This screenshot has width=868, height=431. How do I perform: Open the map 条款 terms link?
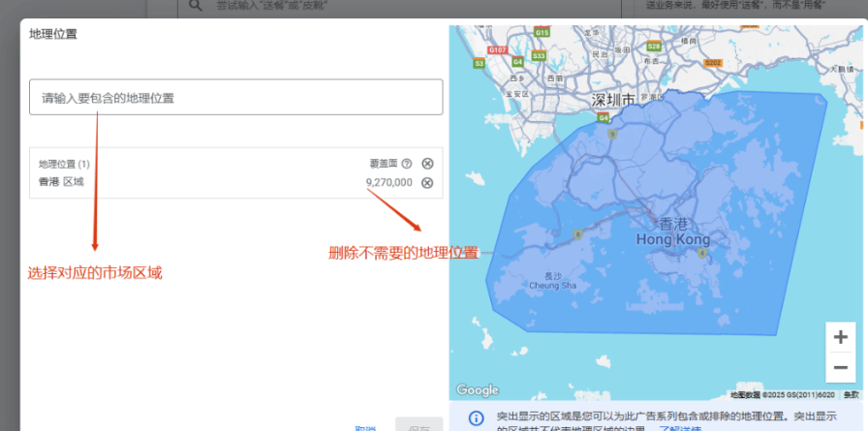pos(851,395)
